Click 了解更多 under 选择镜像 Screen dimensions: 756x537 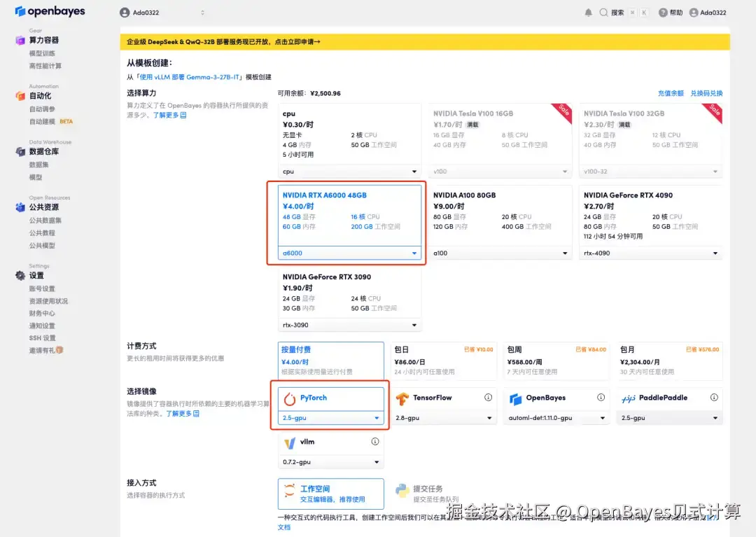[182, 414]
